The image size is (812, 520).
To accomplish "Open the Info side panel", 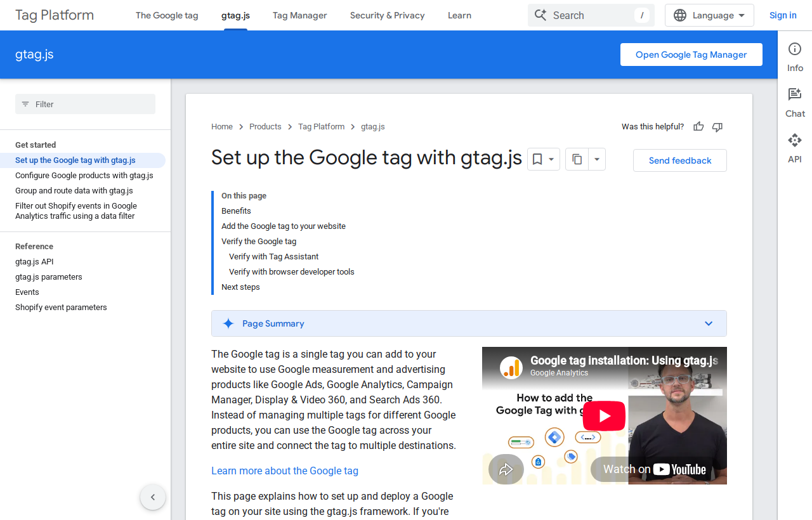I will (x=795, y=58).
